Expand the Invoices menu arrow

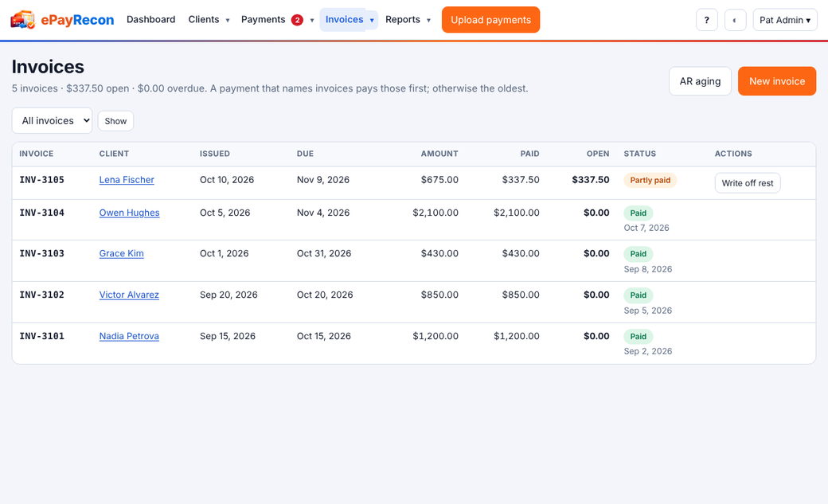click(x=372, y=20)
